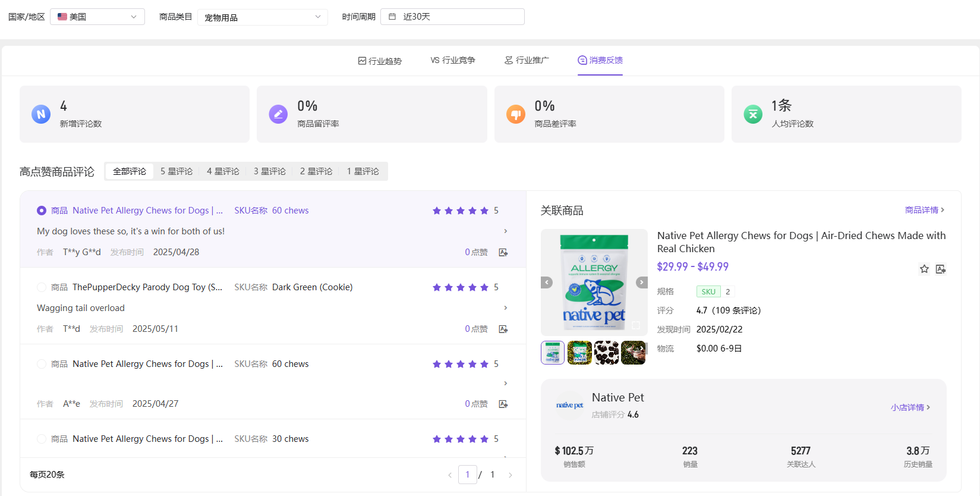Show next product image with right arrow
Screen dimensions: 980x496
point(642,282)
